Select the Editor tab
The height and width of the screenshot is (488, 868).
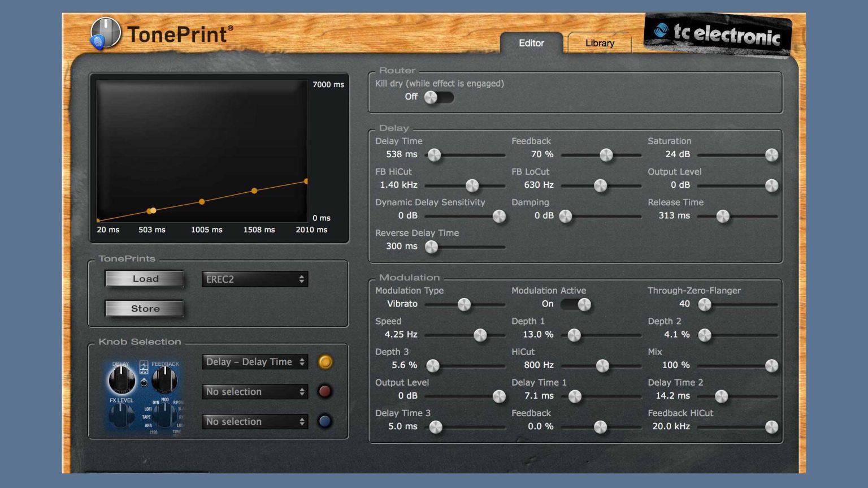click(531, 43)
